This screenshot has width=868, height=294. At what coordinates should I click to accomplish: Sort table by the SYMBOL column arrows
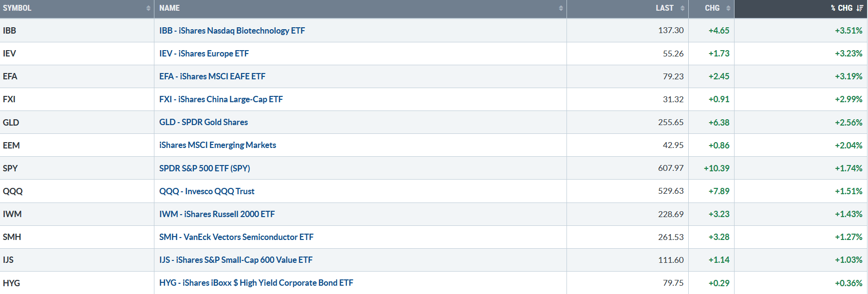click(x=148, y=8)
